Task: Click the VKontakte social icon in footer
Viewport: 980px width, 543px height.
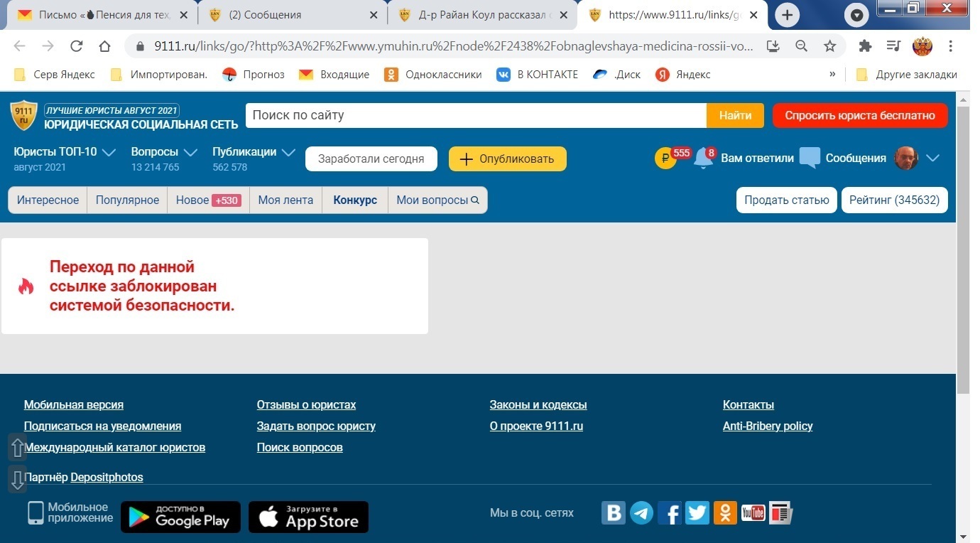Action: tap(614, 512)
